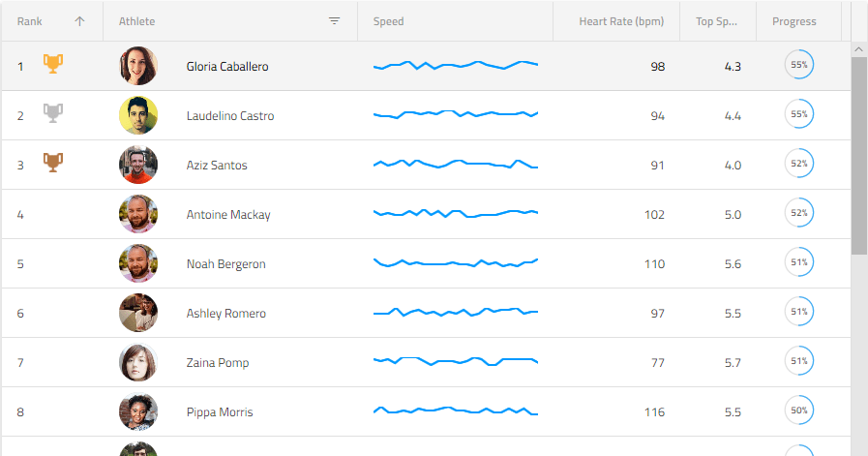Sort by the Speed column header
The width and height of the screenshot is (868, 456).
(389, 21)
